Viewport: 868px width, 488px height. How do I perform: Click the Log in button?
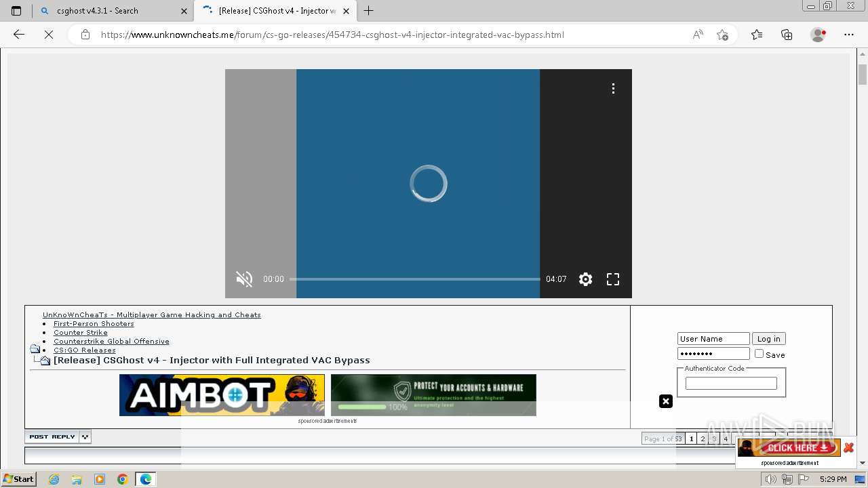pyautogui.click(x=768, y=339)
